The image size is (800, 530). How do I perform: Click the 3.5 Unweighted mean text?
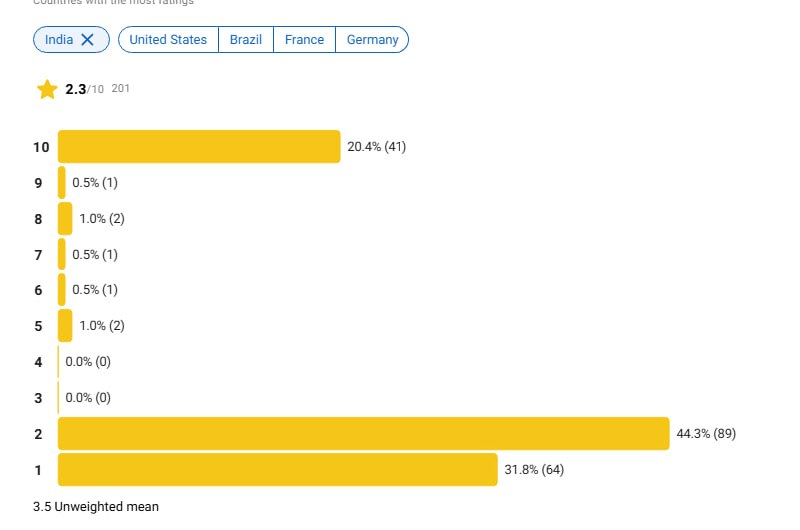96,507
